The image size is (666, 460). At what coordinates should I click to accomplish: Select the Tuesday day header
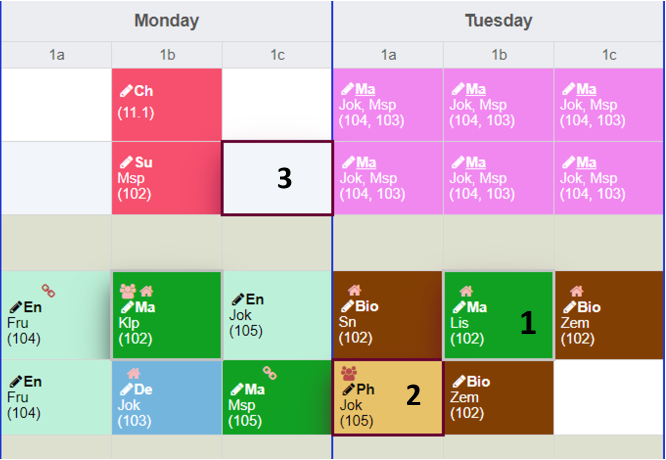tap(498, 20)
